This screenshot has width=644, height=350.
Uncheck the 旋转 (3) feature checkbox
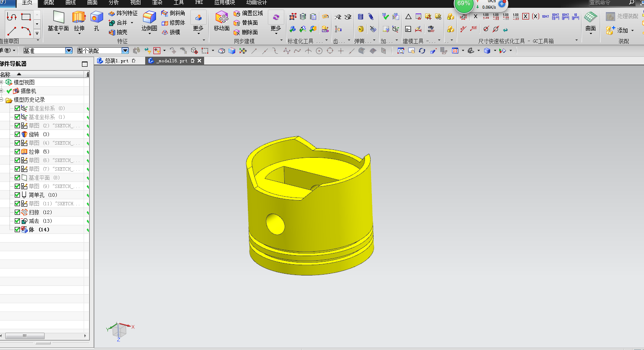coord(17,134)
